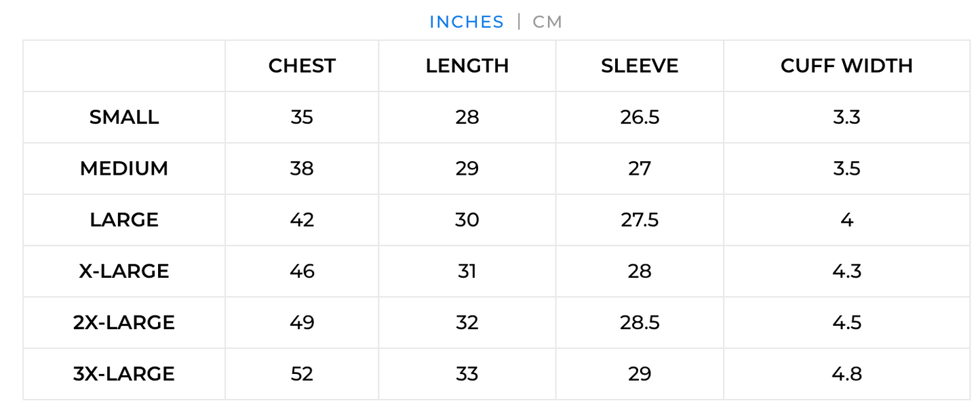Image resolution: width=980 pixels, height=420 pixels.
Task: Click the LENGTH column header
Action: [x=467, y=66]
